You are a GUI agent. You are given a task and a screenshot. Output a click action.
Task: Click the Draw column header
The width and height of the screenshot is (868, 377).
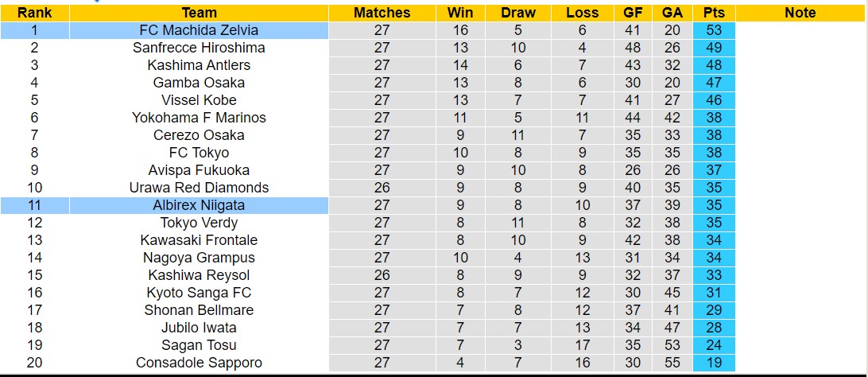[518, 13]
